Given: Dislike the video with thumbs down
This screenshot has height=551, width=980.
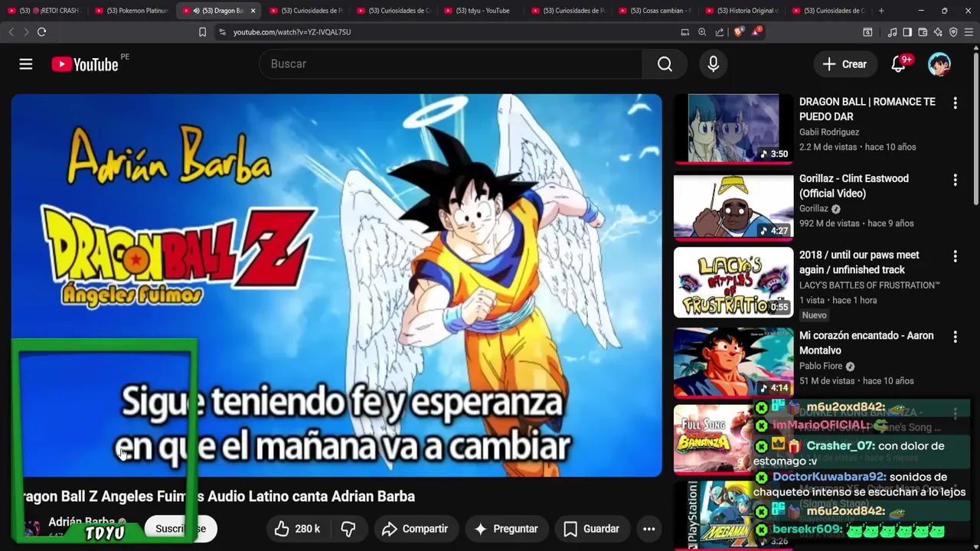Looking at the screenshot, I should tap(348, 529).
